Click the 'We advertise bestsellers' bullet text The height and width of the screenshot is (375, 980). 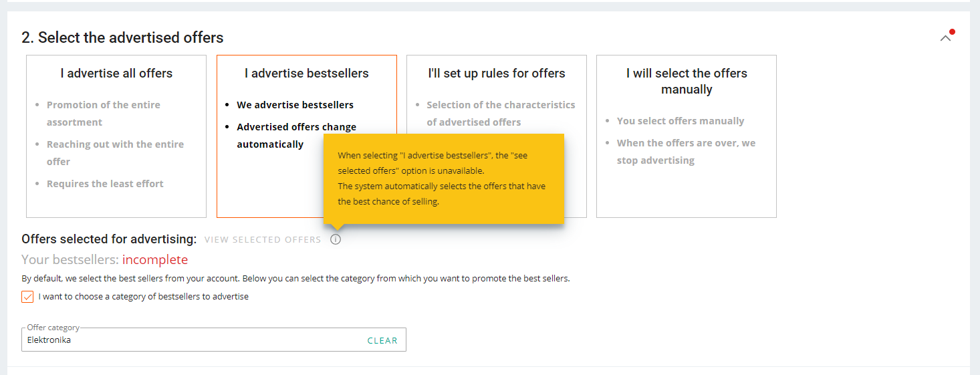(295, 105)
